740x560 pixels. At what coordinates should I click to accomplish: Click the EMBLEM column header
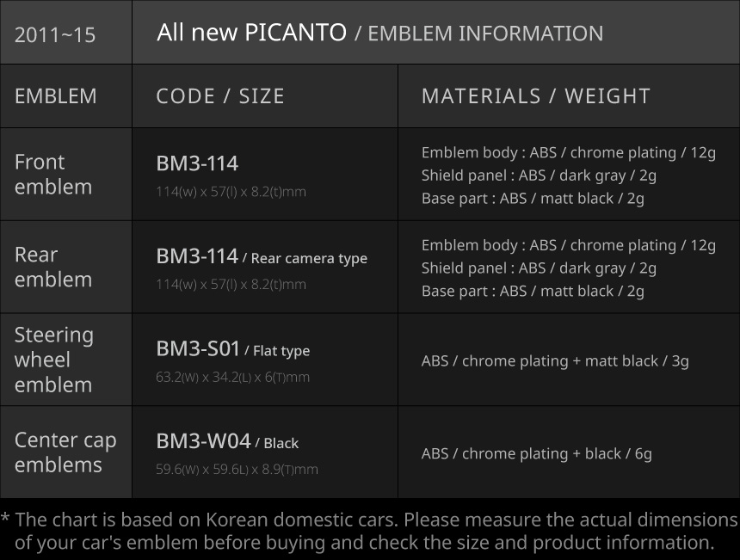tap(56, 95)
